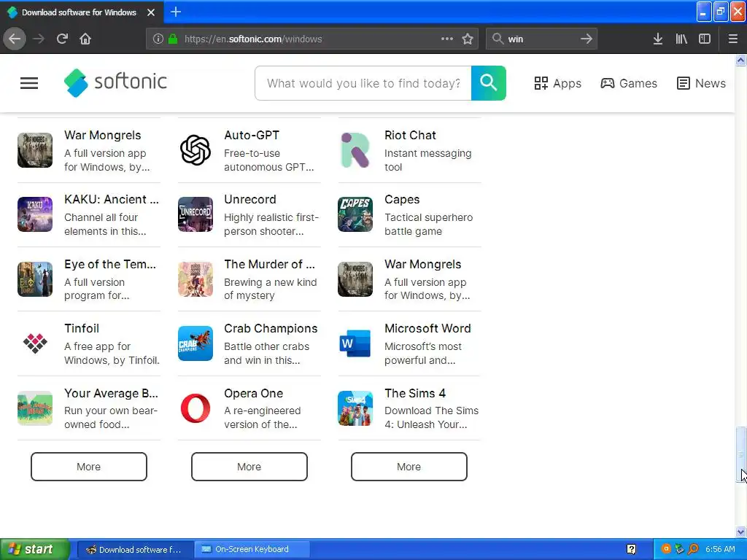This screenshot has width=747, height=560.
Task: Click the Softonic logo
Action: coord(115,83)
